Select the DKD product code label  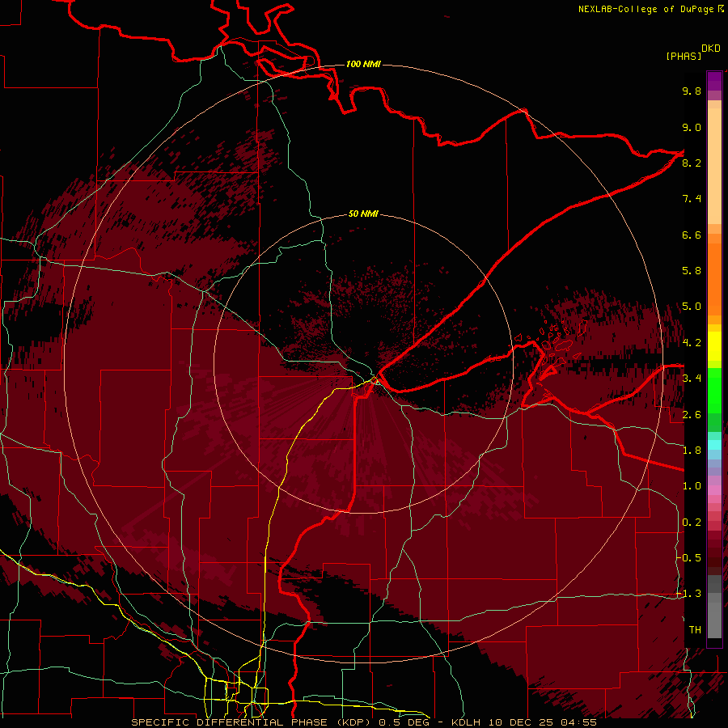[711, 49]
